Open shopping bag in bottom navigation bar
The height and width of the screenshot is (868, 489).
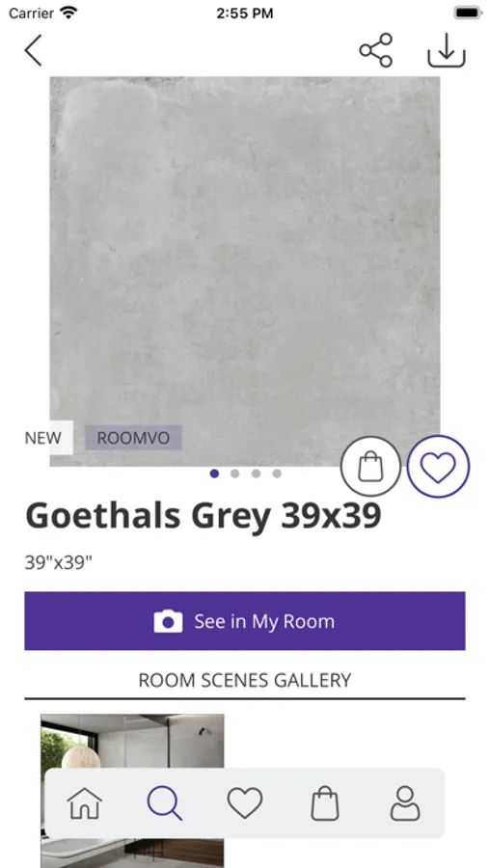[324, 803]
